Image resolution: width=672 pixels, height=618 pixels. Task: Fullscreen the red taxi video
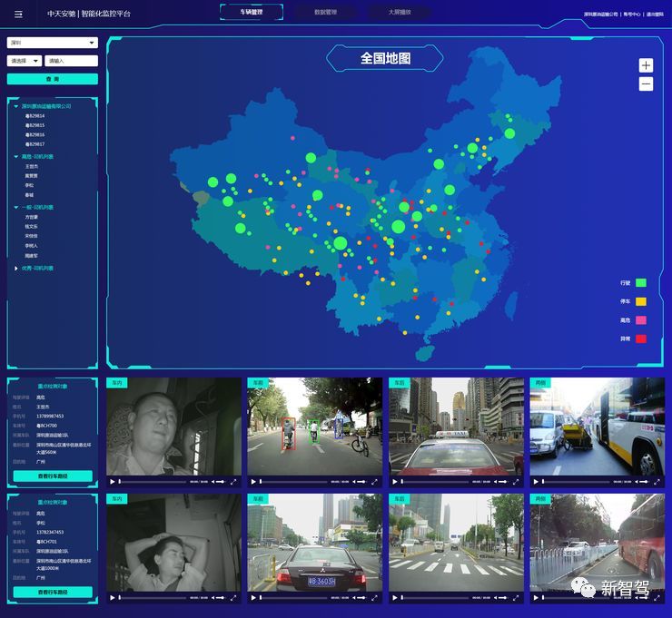[x=516, y=482]
